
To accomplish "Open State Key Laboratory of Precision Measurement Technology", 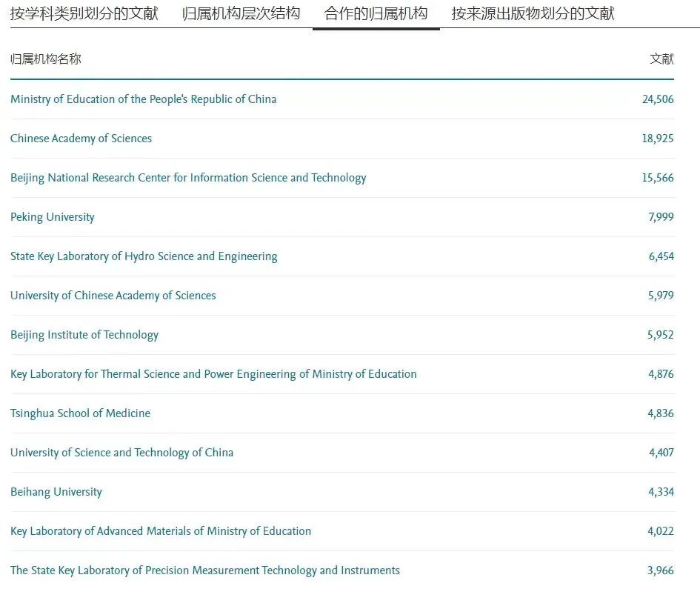I will tap(205, 570).
